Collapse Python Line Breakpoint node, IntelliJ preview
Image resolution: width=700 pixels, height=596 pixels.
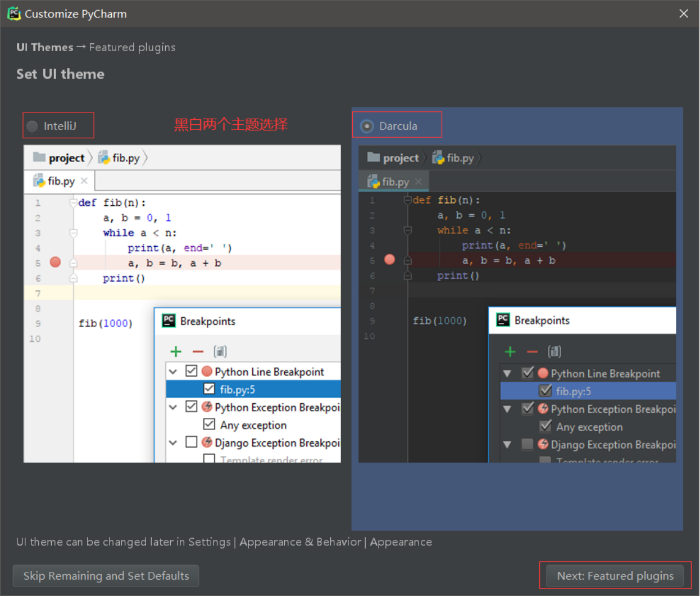pos(174,372)
